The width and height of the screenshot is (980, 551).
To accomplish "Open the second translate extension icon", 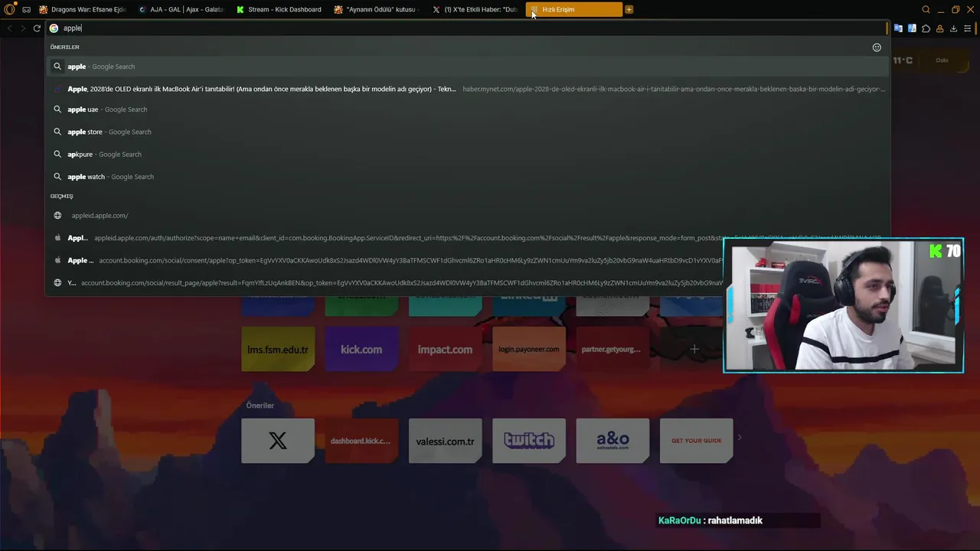I will point(912,28).
